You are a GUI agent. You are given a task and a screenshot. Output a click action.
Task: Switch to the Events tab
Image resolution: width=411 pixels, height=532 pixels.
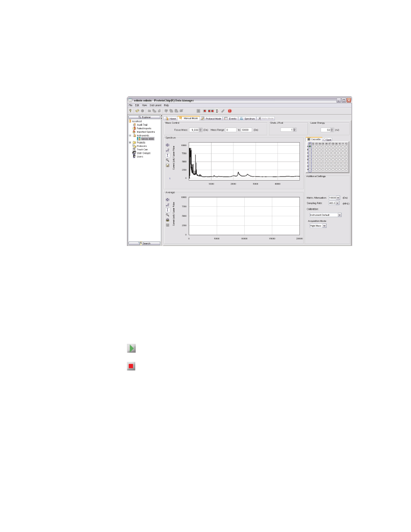(231, 118)
